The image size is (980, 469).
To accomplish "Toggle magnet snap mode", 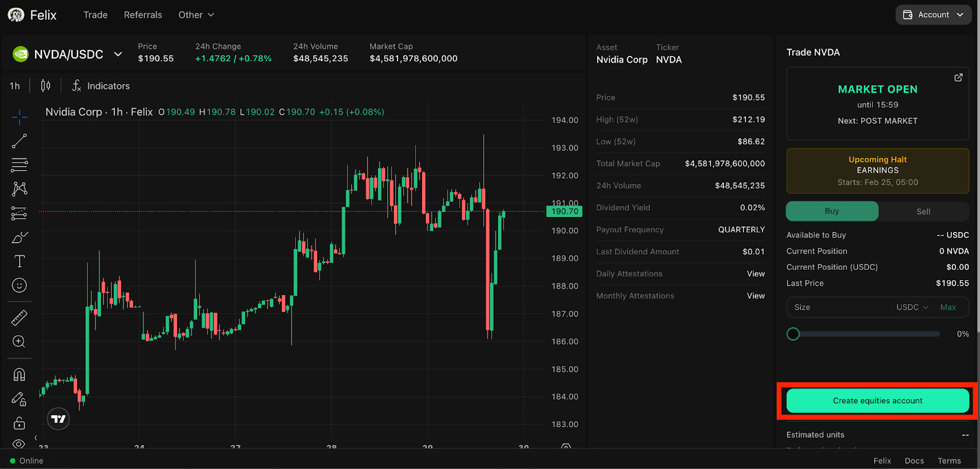I will (x=19, y=375).
